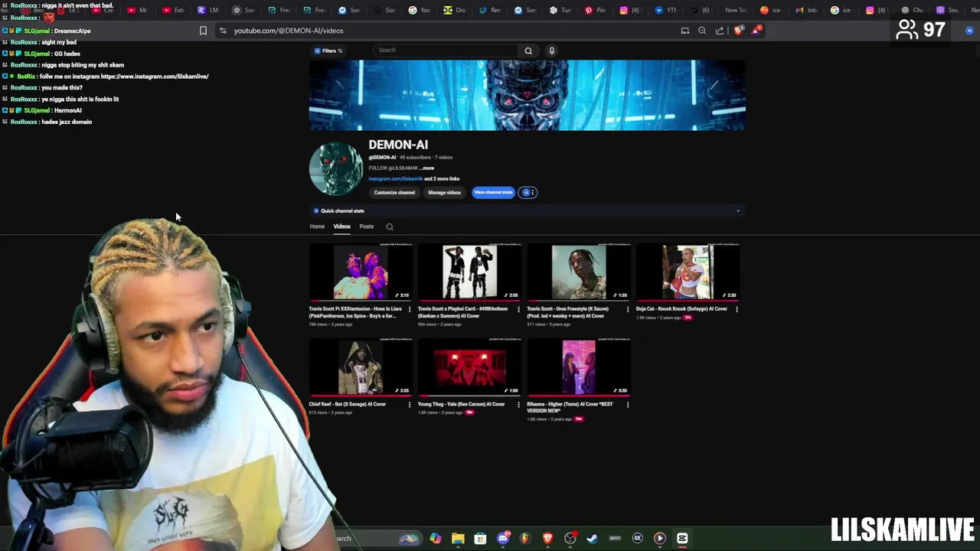Open File Explorer from the taskbar
This screenshot has width=980, height=551.
458,539
